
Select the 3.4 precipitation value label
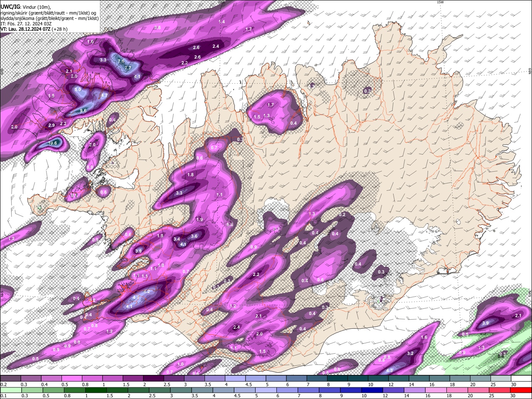pyautogui.click(x=177, y=239)
